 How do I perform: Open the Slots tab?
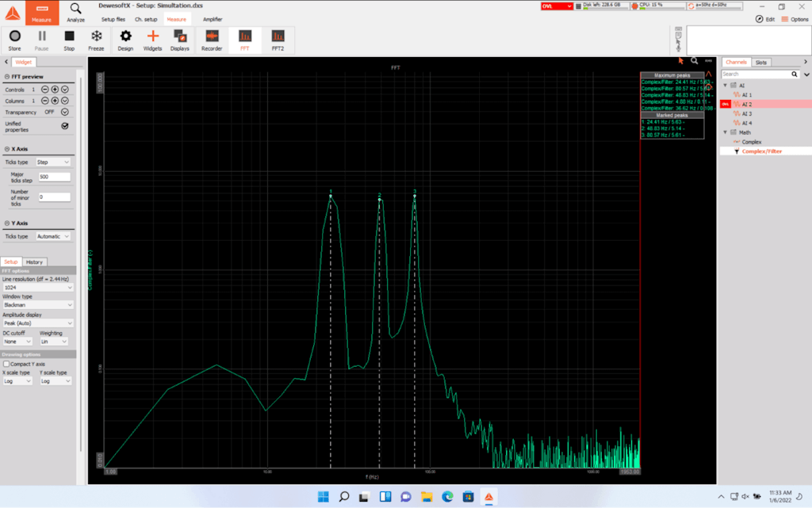click(x=760, y=63)
